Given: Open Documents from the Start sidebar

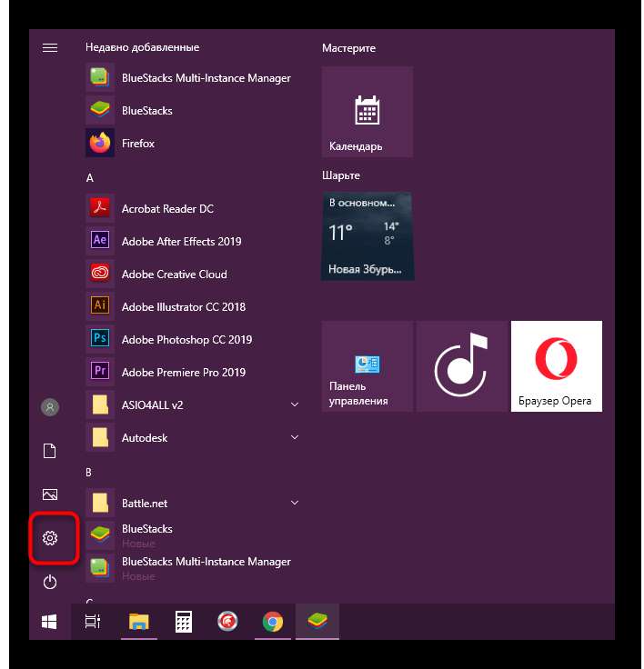Looking at the screenshot, I should pos(50,451).
